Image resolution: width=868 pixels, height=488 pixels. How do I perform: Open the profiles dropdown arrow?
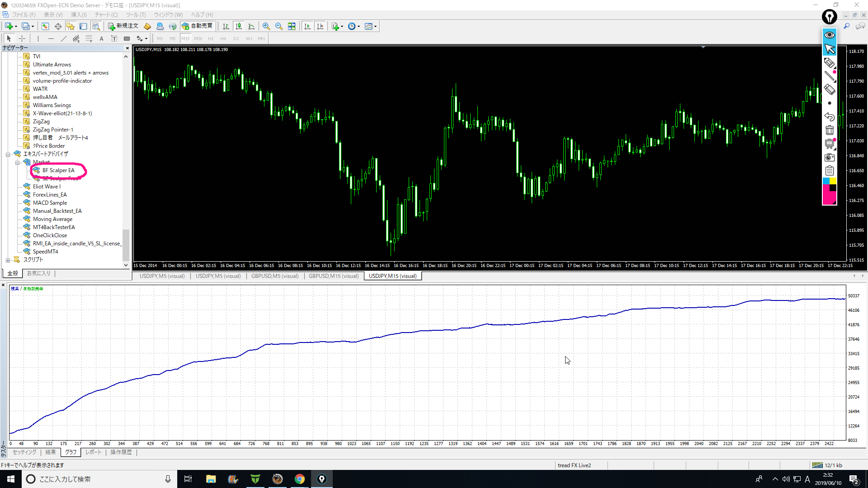pos(33,26)
